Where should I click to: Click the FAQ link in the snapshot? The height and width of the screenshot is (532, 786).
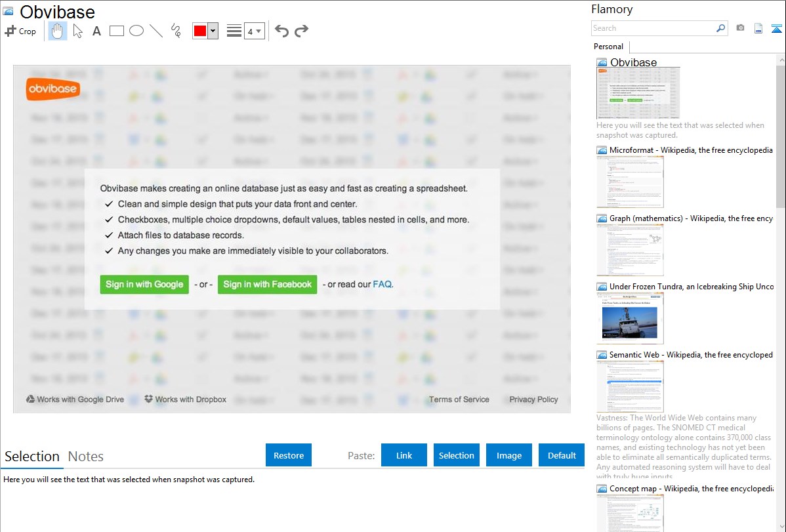tap(382, 284)
